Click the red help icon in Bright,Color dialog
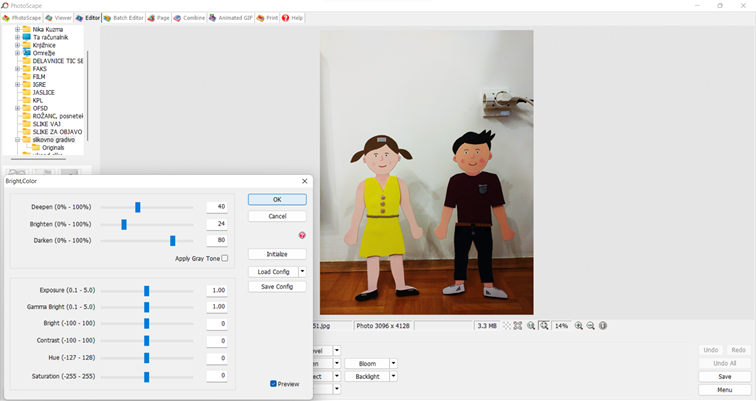This screenshot has height=401, width=756. 302,235
